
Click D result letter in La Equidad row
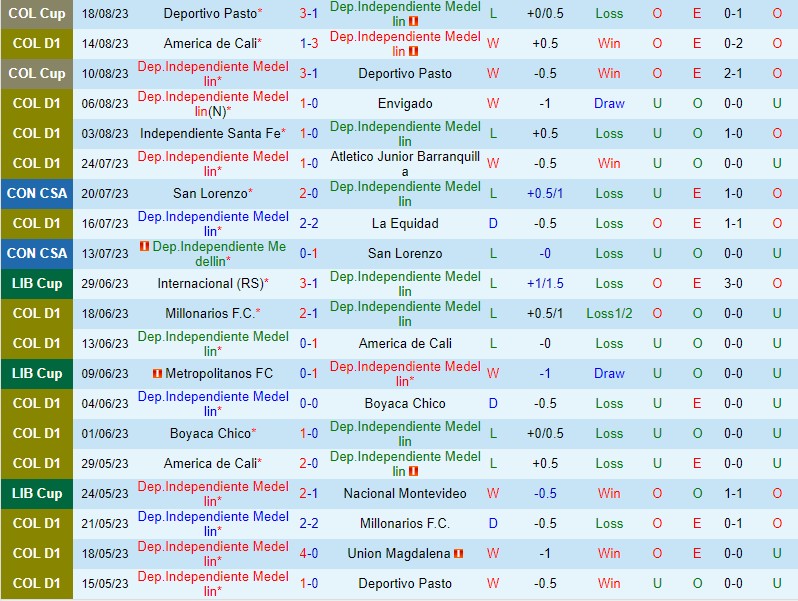[493, 223]
